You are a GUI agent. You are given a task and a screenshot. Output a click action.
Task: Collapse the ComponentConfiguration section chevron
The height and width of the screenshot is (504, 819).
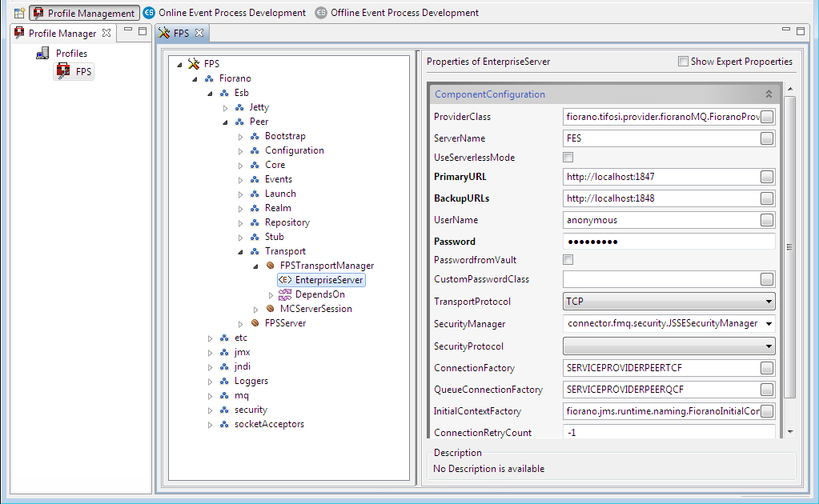tap(769, 94)
